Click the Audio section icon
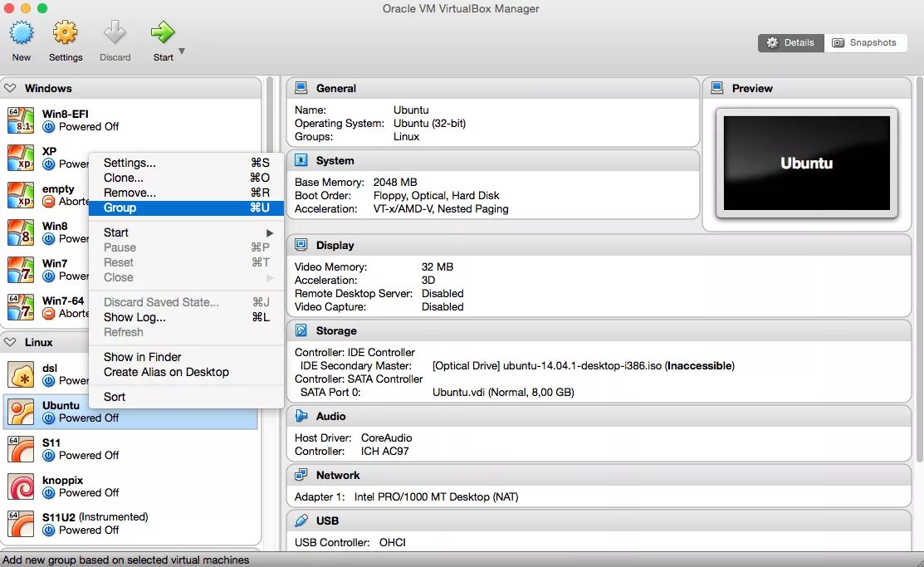 click(x=301, y=416)
